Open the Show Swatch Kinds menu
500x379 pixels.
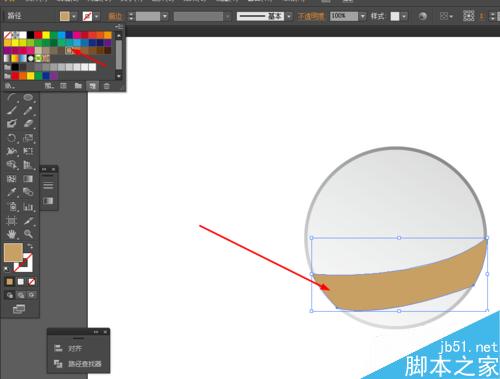pos(49,86)
